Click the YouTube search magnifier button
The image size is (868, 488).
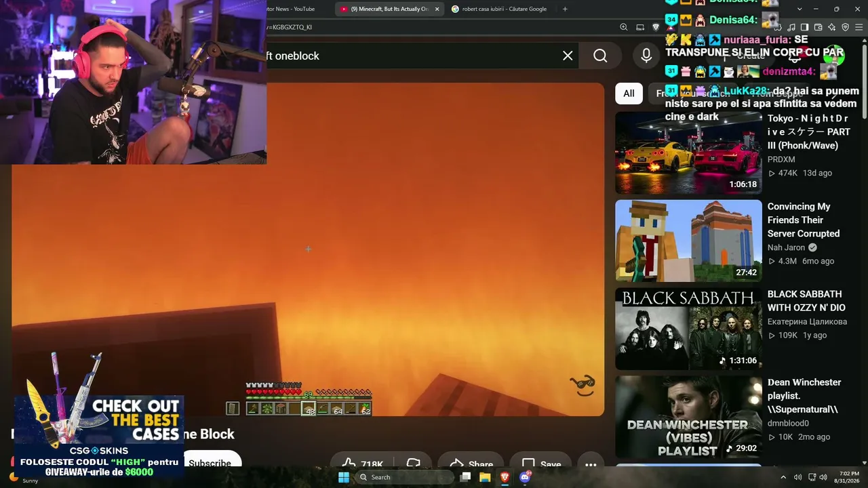(600, 56)
